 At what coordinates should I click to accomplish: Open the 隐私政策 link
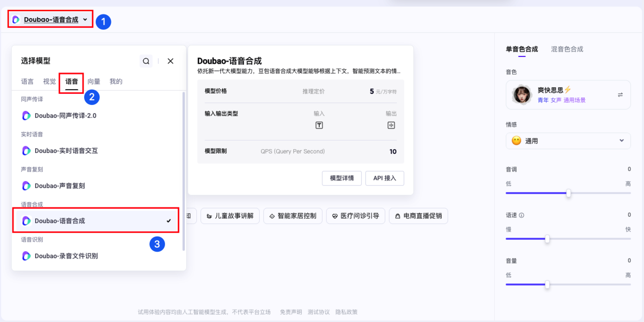[346, 312]
